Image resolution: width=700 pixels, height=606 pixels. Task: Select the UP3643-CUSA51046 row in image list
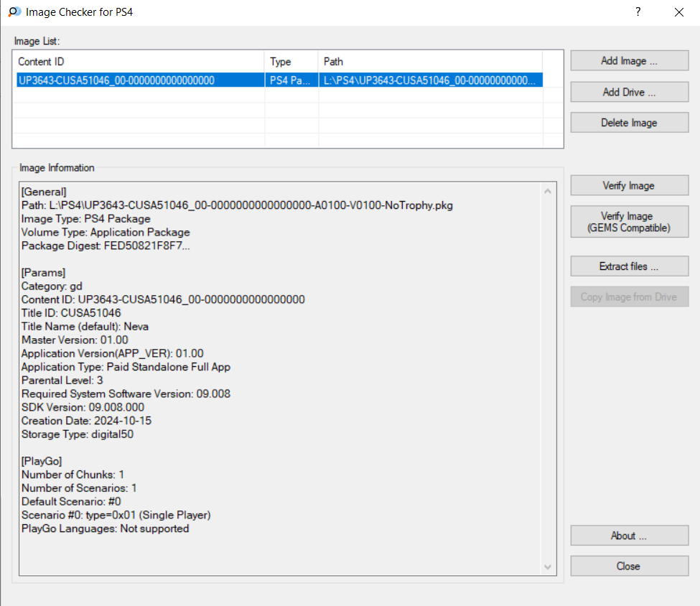point(279,80)
